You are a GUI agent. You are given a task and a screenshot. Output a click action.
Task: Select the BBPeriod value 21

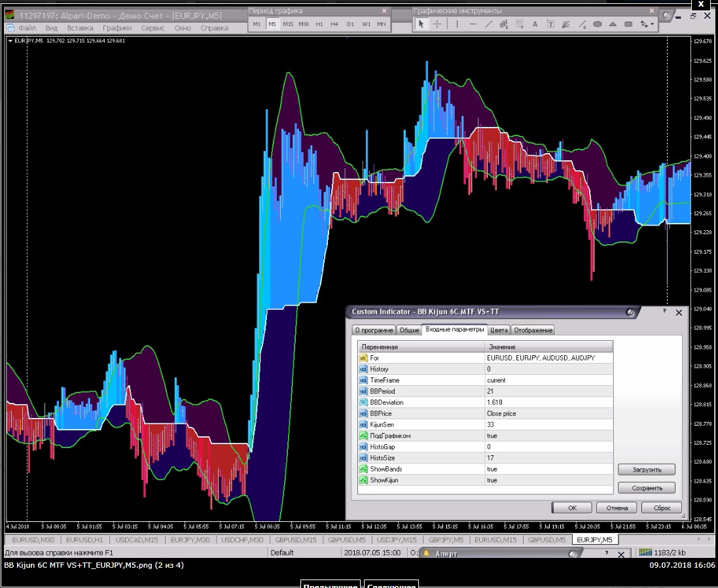[x=548, y=391]
